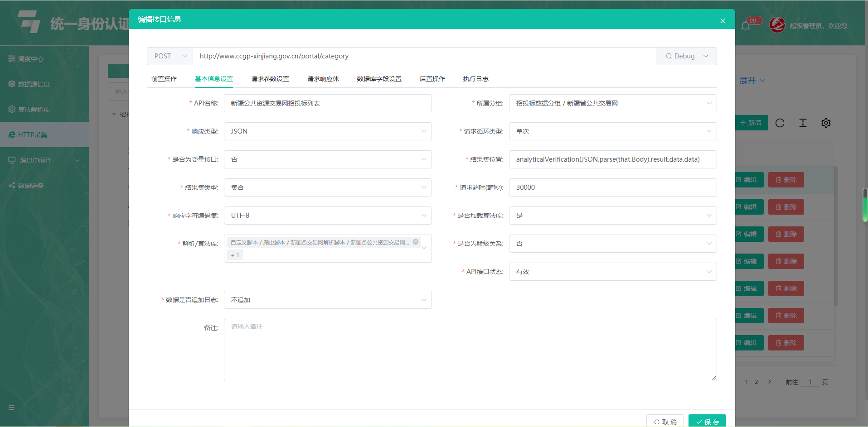Click the 前往 page number input
The width and height of the screenshot is (868, 427).
[x=810, y=382]
